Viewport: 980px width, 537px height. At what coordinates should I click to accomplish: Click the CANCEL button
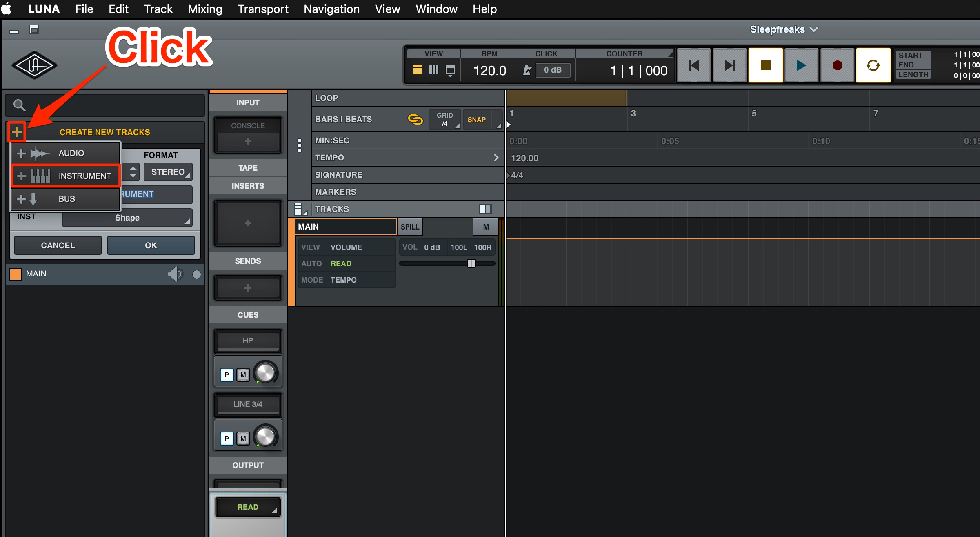(x=58, y=245)
